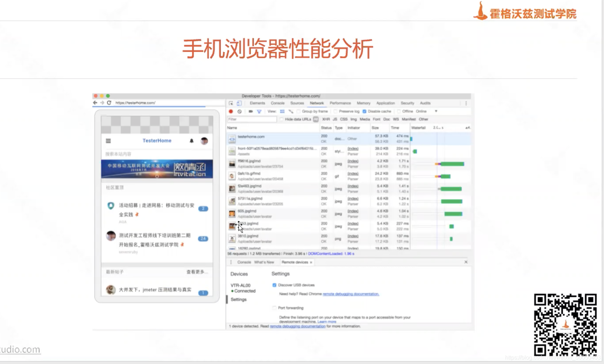Enable Port forwarding checkbox

[x=274, y=308]
